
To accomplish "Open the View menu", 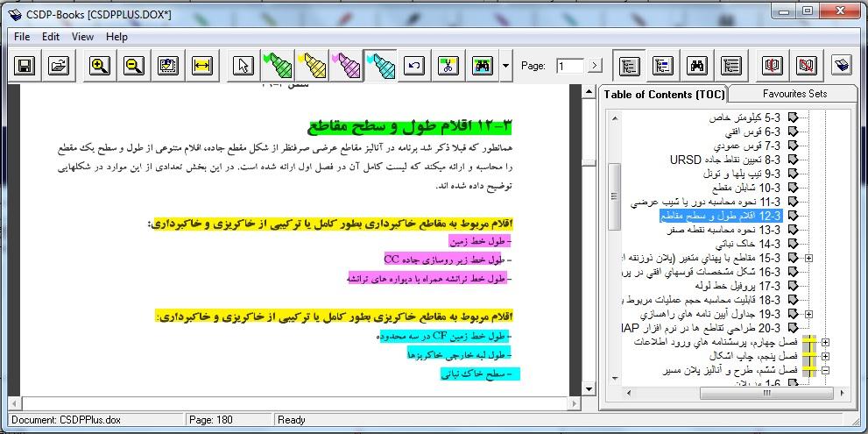I will [82, 37].
